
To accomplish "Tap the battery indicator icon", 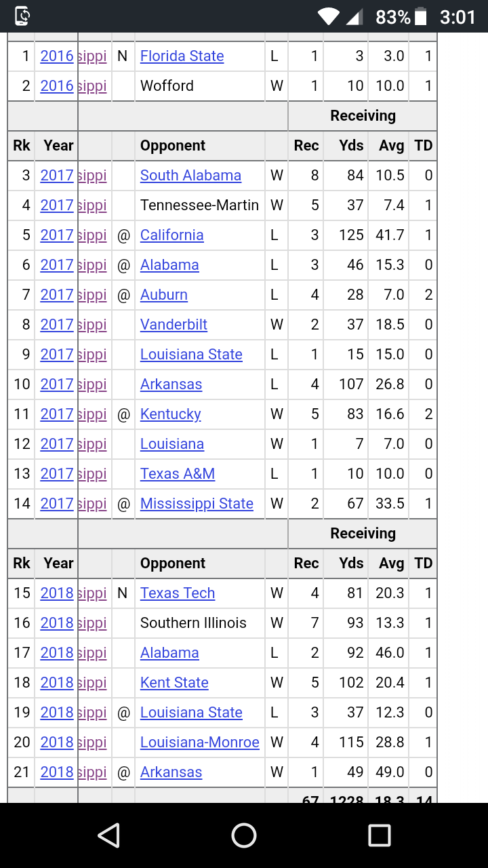I will [421, 16].
